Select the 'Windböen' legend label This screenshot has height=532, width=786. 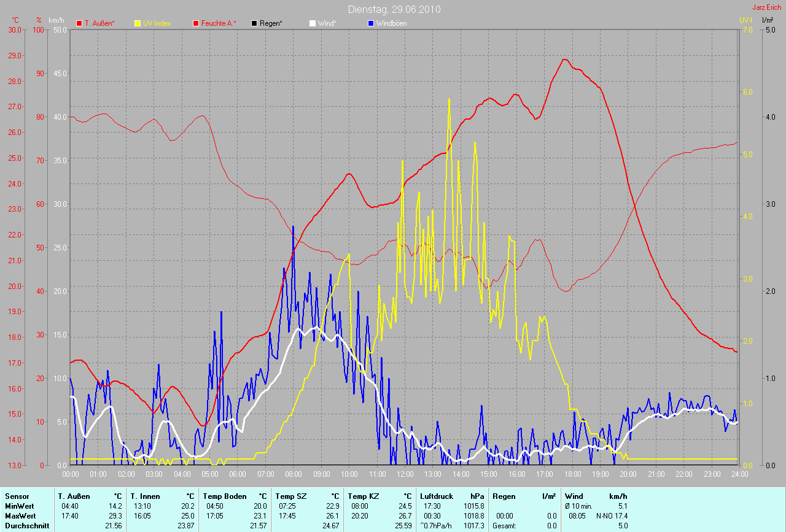(391, 23)
